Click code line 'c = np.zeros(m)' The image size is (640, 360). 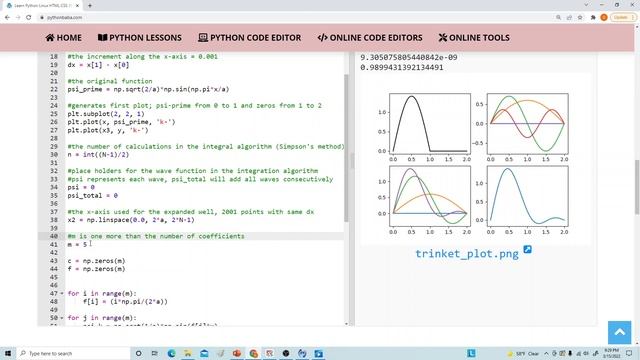click(96, 261)
